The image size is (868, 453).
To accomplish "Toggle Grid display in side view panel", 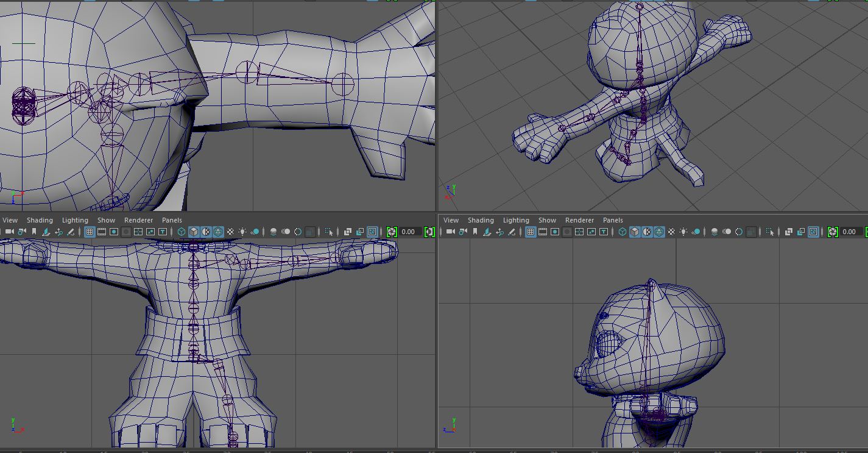I will tap(531, 232).
